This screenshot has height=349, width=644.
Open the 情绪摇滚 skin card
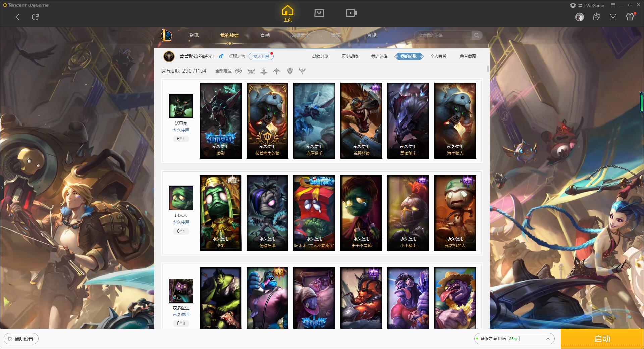(267, 213)
